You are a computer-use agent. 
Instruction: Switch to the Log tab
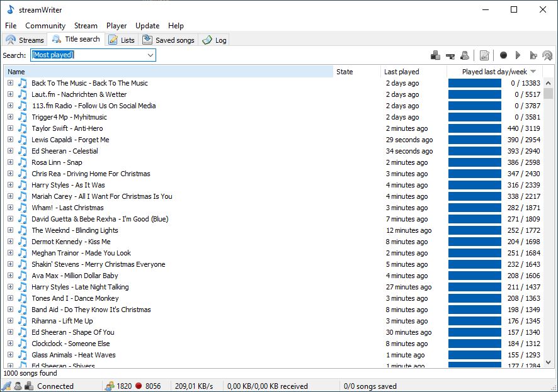[x=215, y=40]
